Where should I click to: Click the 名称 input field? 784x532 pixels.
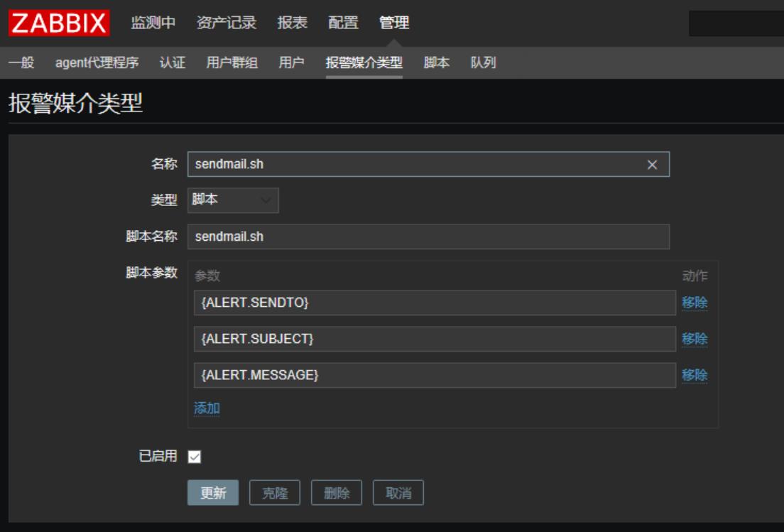click(428, 164)
